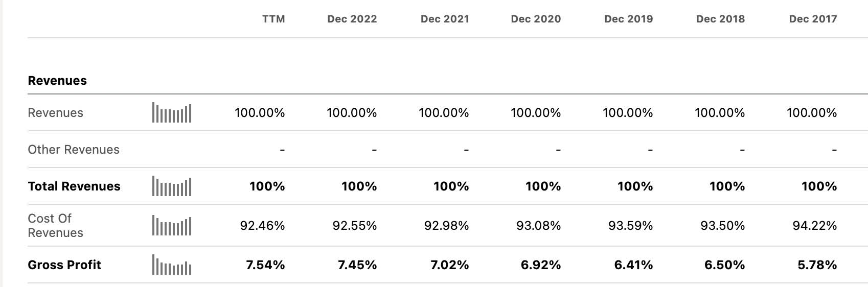Open the Gross Profit mini bar chart
The image size is (868, 287).
[x=172, y=265]
